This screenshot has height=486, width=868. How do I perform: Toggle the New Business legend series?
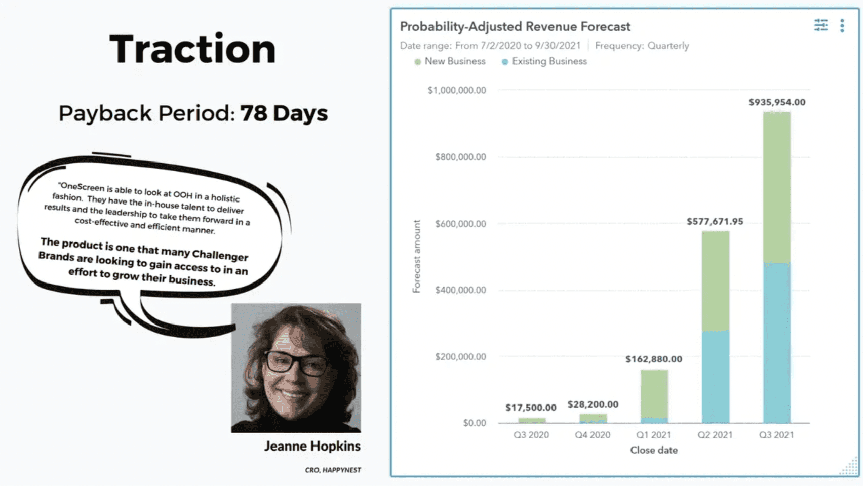(x=450, y=61)
